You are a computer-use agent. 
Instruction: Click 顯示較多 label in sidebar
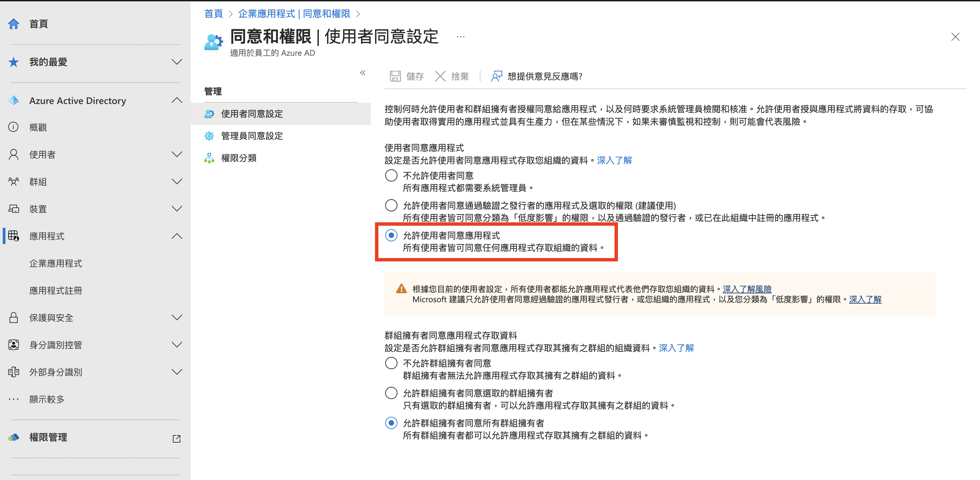click(x=47, y=399)
